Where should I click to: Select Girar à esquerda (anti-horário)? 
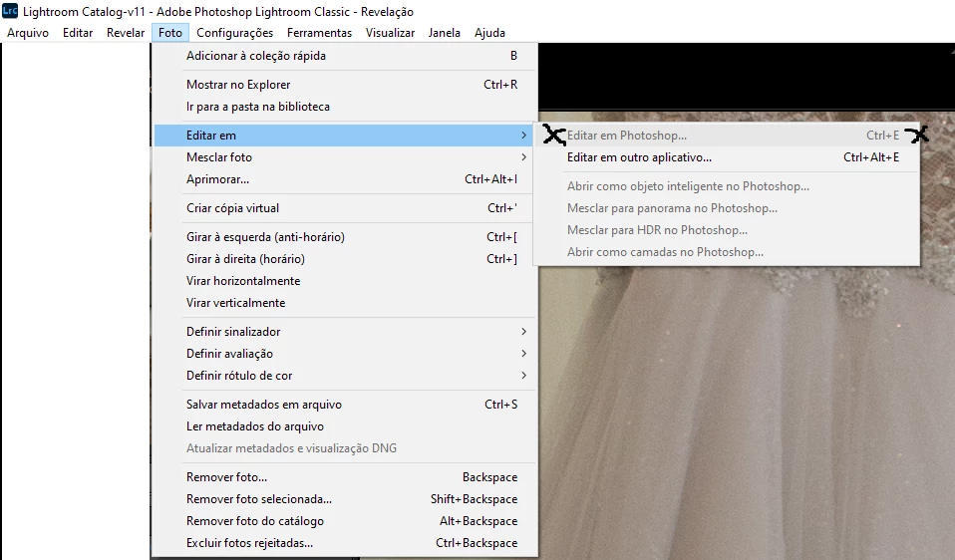345,237
